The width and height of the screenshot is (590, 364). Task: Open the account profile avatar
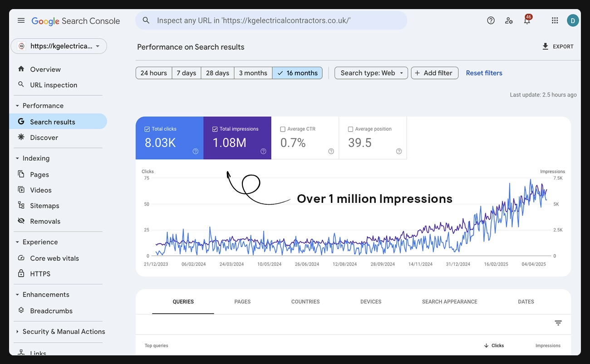(573, 20)
